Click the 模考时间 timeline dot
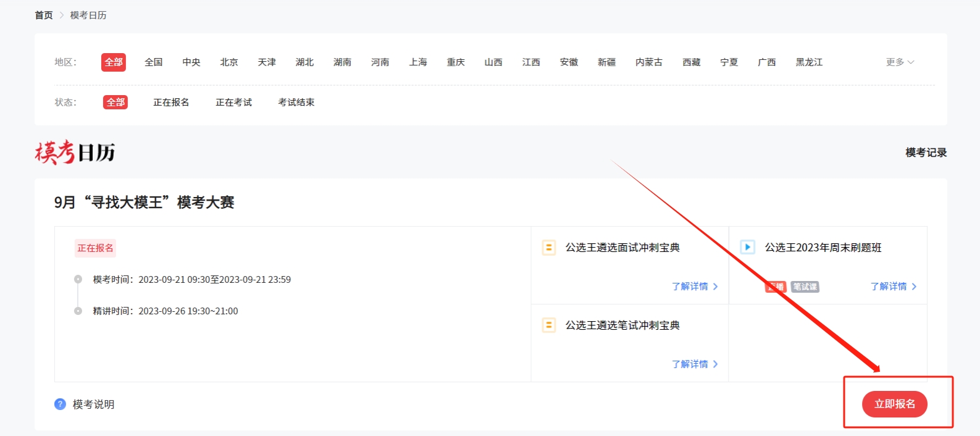The height and width of the screenshot is (436, 980). pyautogui.click(x=78, y=279)
